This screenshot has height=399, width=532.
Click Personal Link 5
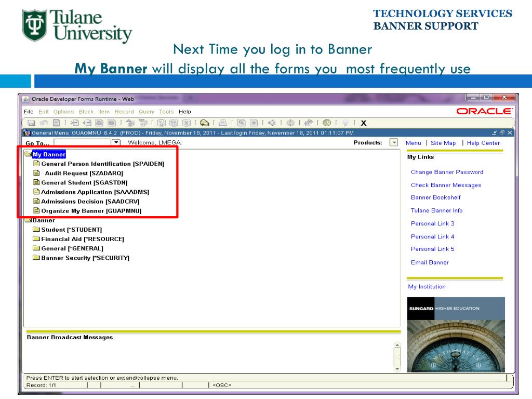click(433, 249)
